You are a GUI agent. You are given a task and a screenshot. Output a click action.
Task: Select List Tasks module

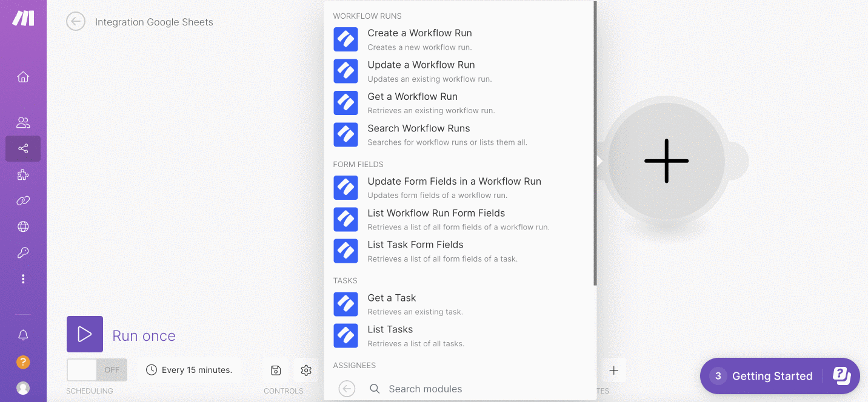point(459,336)
